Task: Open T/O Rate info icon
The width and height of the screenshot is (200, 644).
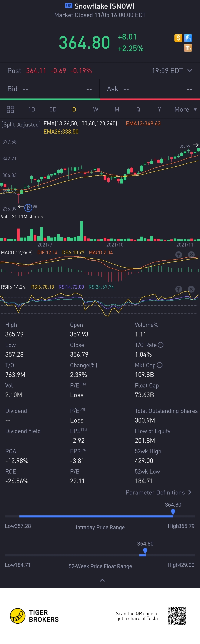Action: (161, 345)
